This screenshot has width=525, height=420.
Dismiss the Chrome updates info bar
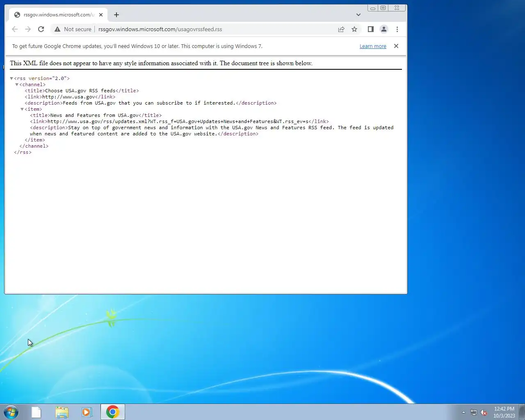396,46
